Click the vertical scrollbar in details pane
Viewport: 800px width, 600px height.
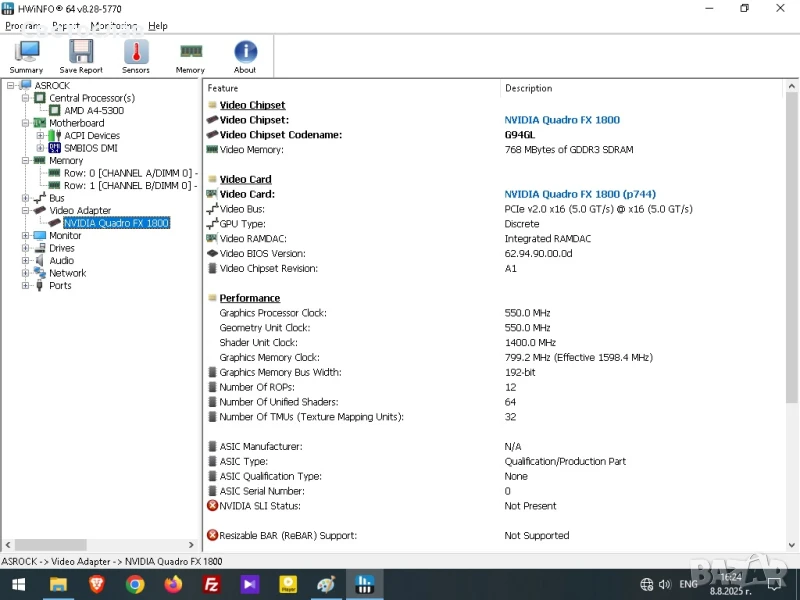[793, 300]
